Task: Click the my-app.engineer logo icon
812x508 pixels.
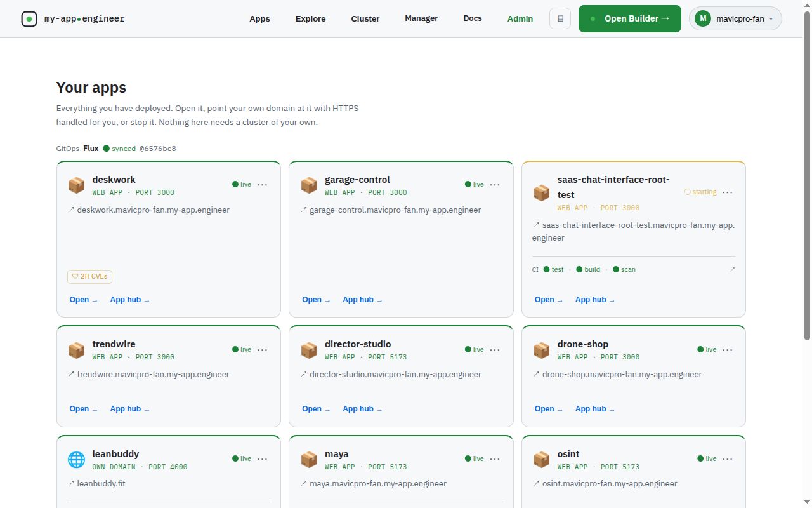Action: pos(29,19)
